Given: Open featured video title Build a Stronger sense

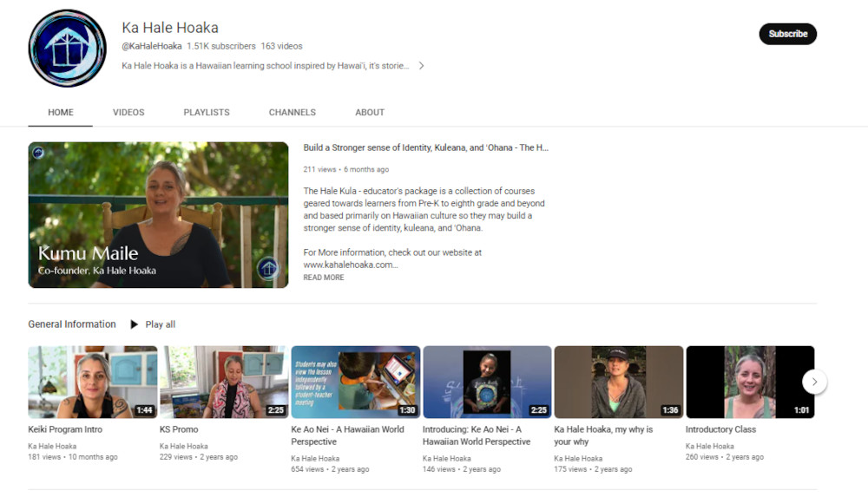Looking at the screenshot, I should coord(425,147).
